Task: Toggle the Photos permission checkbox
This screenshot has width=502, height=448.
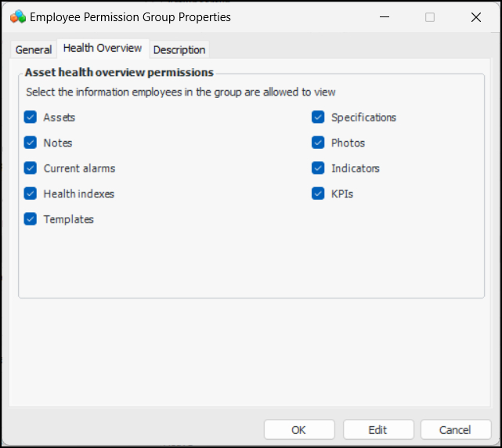Action: 318,143
